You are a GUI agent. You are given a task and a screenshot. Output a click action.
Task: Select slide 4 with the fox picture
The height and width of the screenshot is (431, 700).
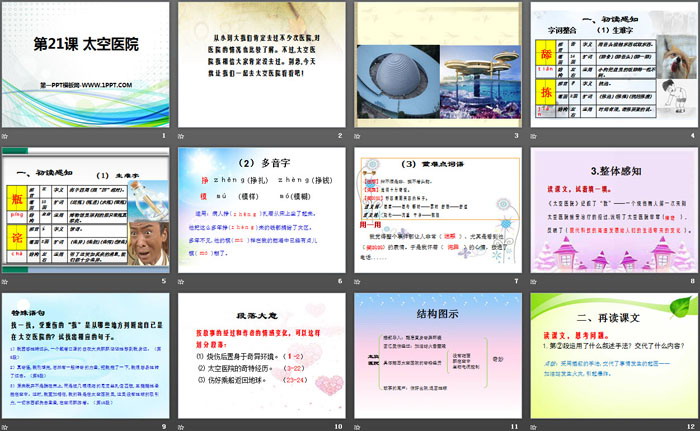click(x=613, y=64)
